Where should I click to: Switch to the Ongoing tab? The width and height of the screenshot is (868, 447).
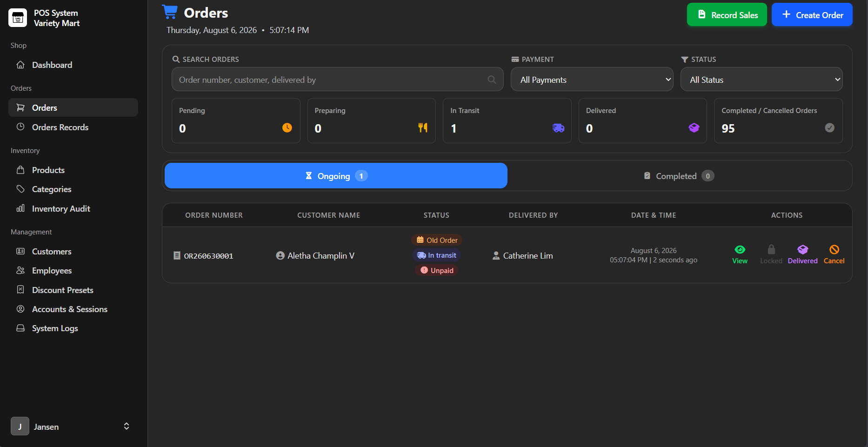(x=336, y=176)
